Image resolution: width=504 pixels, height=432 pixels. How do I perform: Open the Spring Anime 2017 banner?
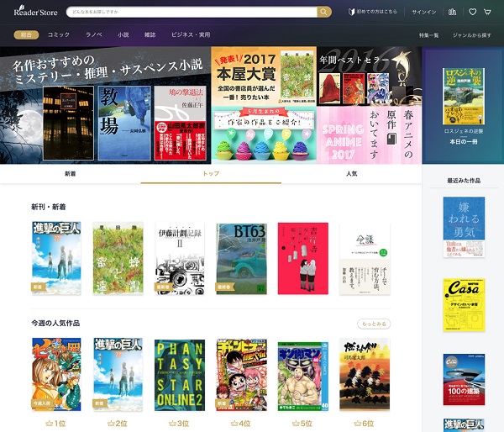pyautogui.click(x=369, y=135)
